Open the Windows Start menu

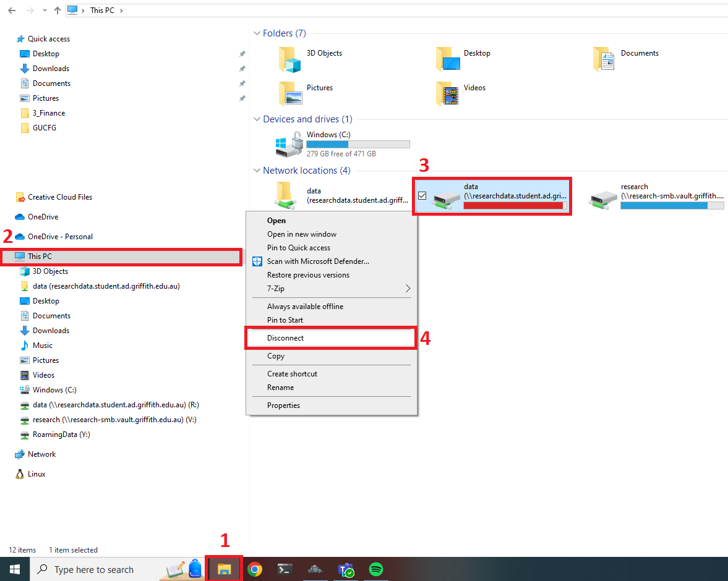[x=14, y=569]
